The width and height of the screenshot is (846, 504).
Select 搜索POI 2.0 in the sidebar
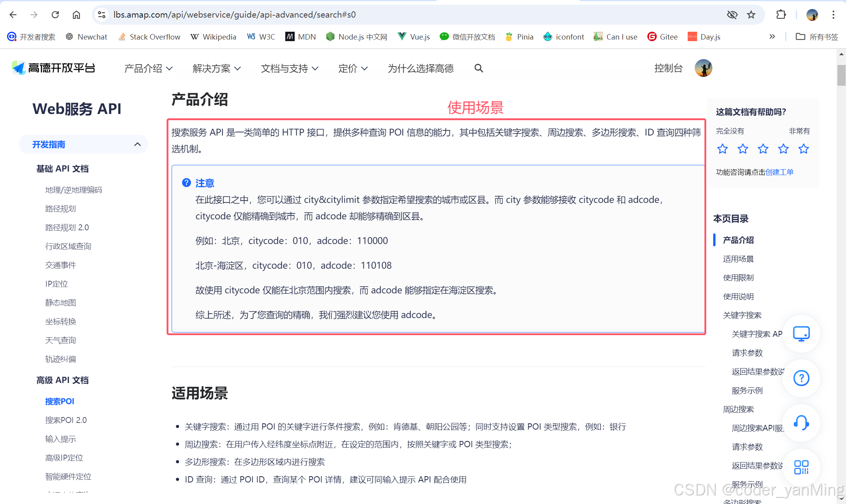click(x=66, y=420)
